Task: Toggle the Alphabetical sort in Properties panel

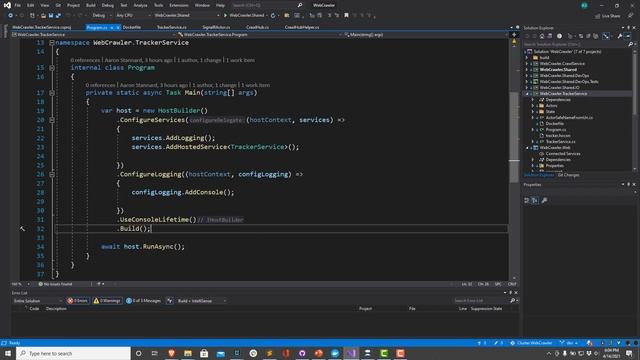Action: pyautogui.click(x=535, y=200)
